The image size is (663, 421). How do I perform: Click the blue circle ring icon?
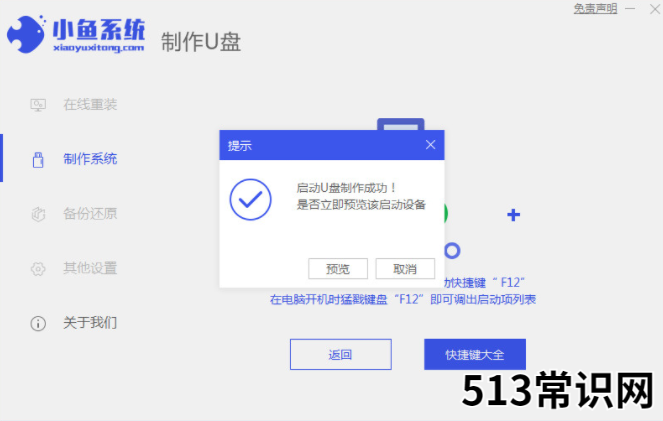(x=452, y=251)
